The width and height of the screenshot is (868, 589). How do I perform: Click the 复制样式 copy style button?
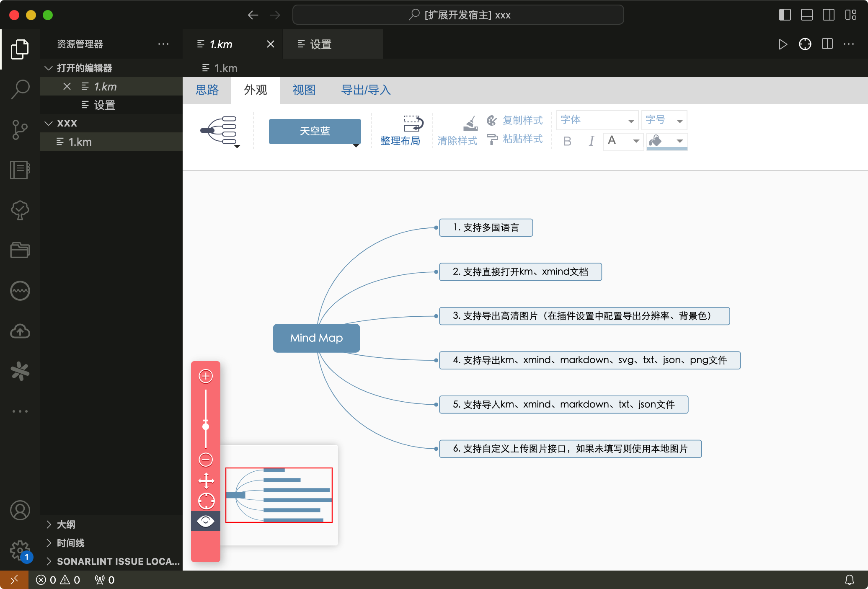click(x=515, y=121)
